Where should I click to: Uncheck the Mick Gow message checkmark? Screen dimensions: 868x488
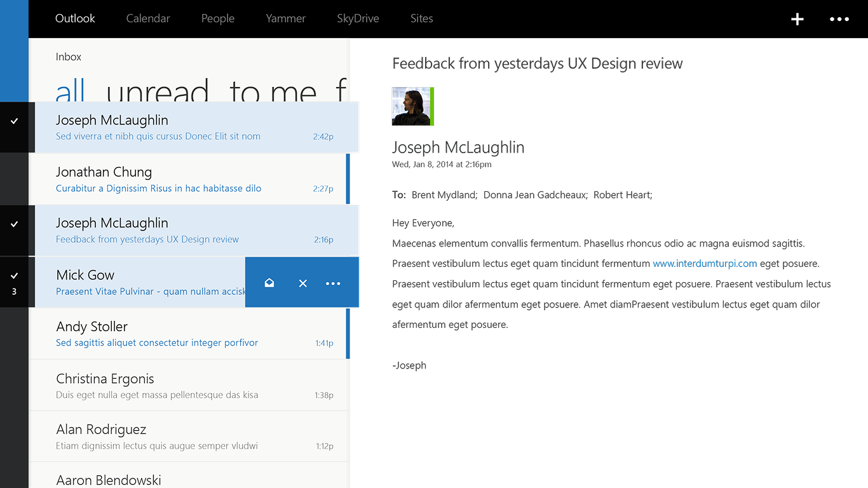(x=15, y=276)
